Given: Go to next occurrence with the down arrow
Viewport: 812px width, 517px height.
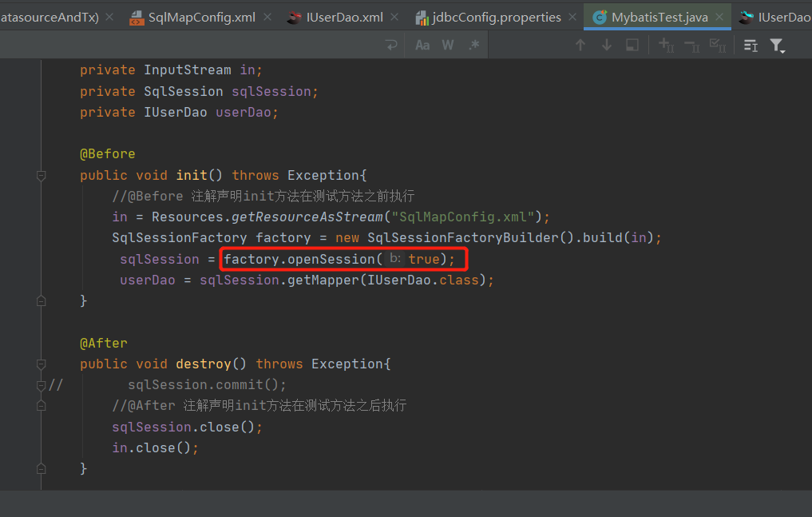Looking at the screenshot, I should coord(607,45).
